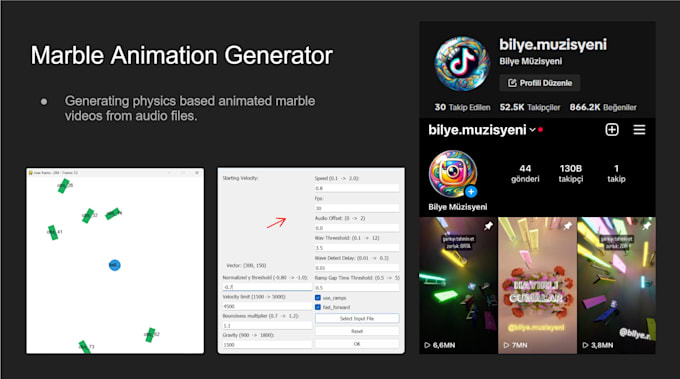Image resolution: width=680 pixels, height=379 pixels.
Task: Open the pinned video with 3,8MN views
Action: [617, 286]
